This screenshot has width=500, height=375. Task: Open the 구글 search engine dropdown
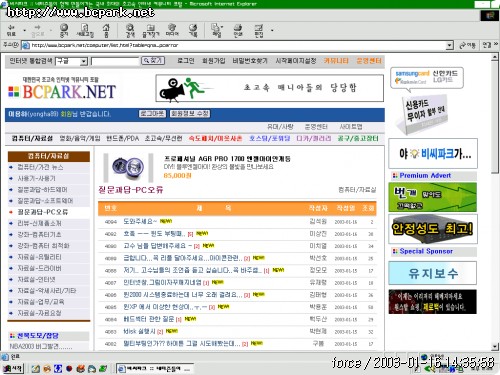[84, 61]
